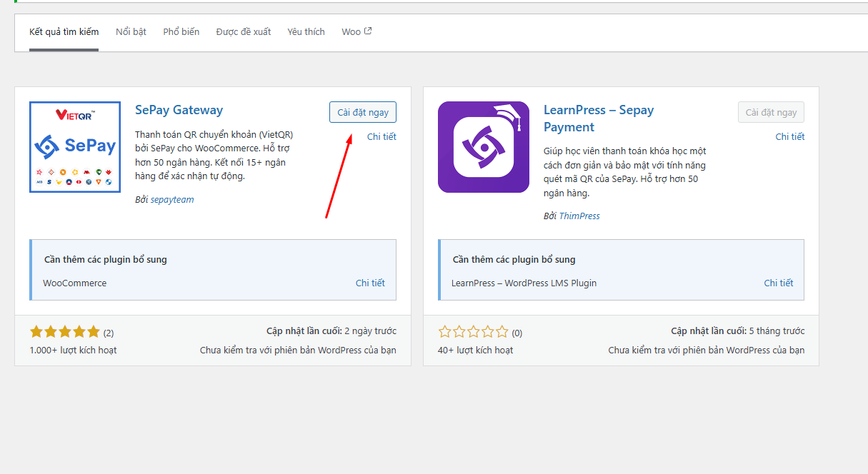This screenshot has width=868, height=474.
Task: Click the external link icon beside Woo
Action: [368, 31]
